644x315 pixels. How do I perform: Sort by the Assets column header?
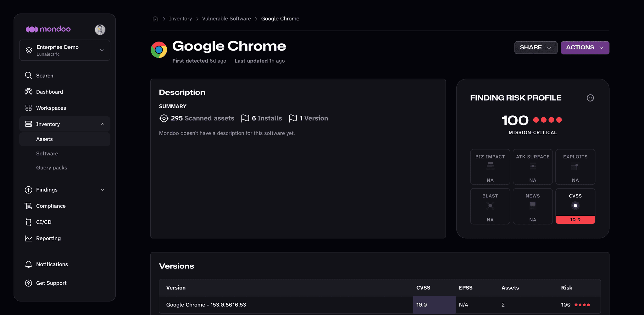tap(510, 288)
